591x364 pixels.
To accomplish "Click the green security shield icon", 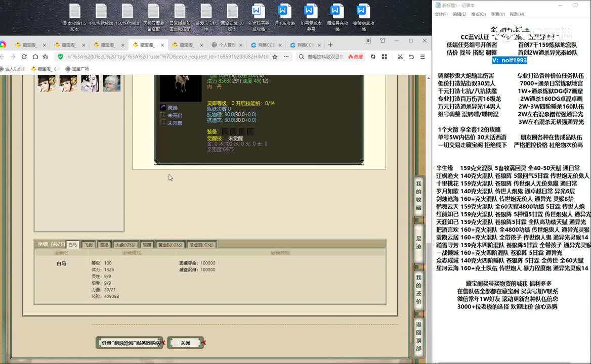I will [60, 57].
